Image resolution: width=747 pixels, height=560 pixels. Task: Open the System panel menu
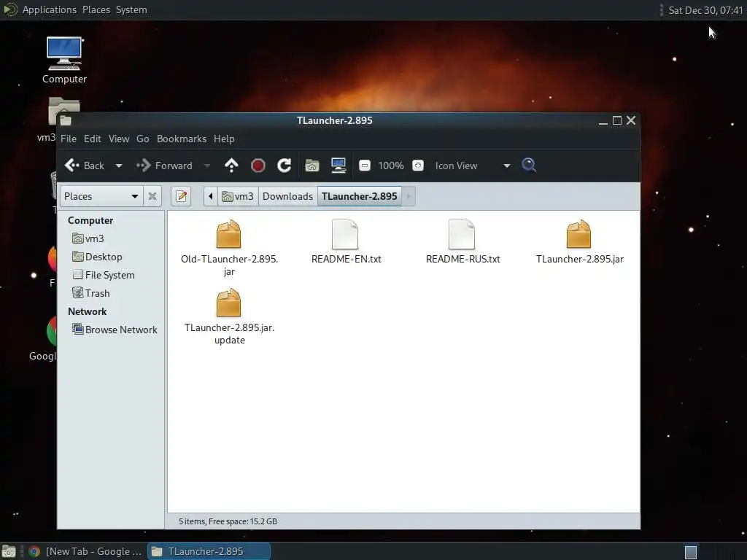(131, 9)
